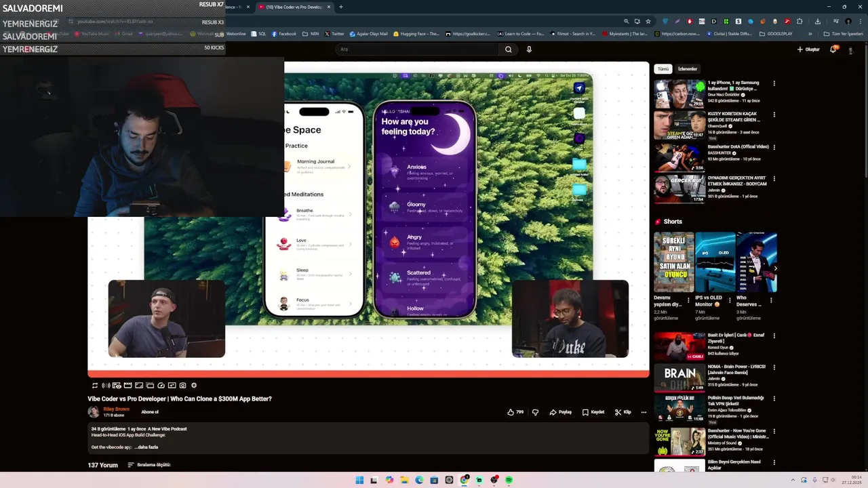Open the GOOGLEPLAY bookmarks folder
The image size is (868, 488).
(x=776, y=33)
